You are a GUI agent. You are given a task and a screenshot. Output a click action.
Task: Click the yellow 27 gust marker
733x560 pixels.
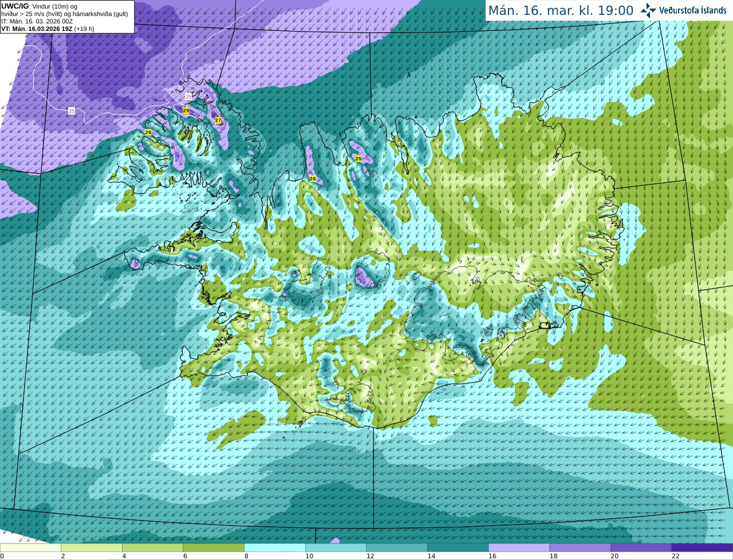tap(218, 120)
